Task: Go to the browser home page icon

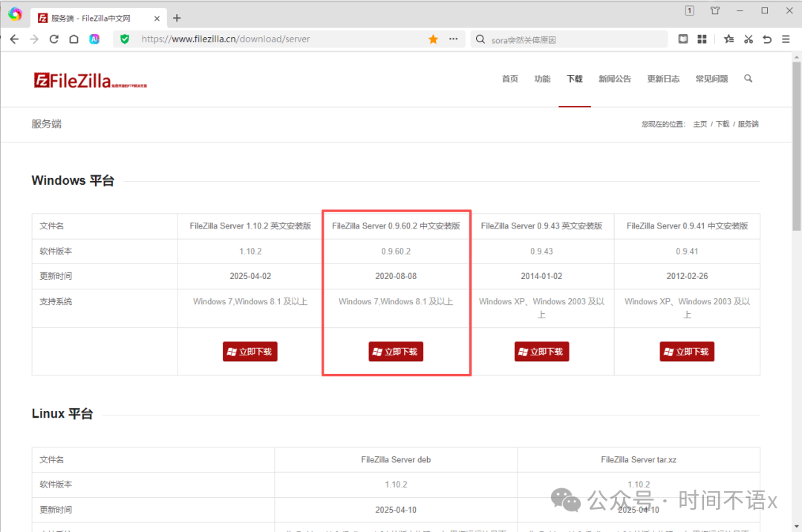Action: pos(74,39)
